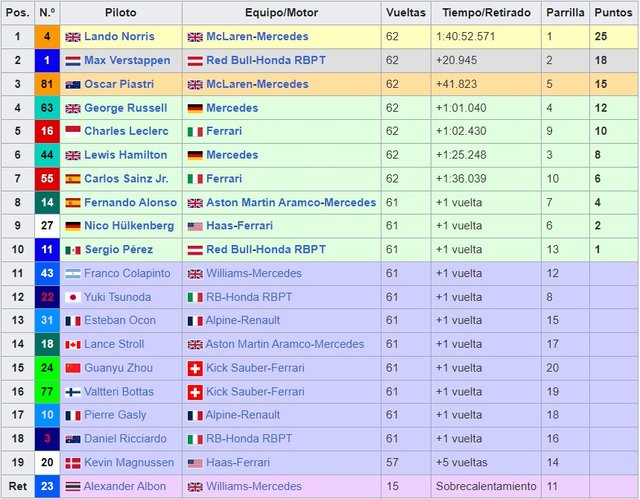Open McLaren-Mercedes team link in Piastri's row
The height and width of the screenshot is (499, 640).
257,84
